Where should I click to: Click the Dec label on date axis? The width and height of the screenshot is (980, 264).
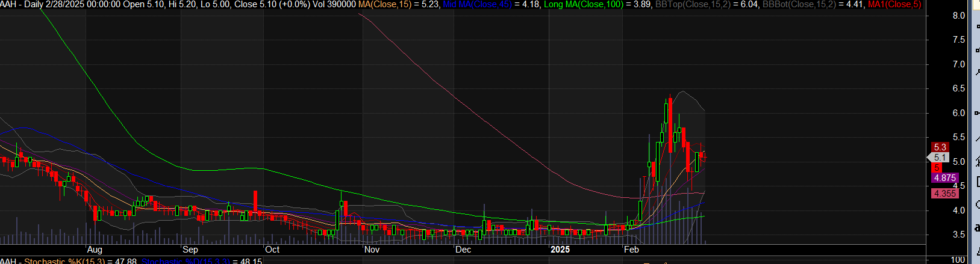(x=463, y=250)
